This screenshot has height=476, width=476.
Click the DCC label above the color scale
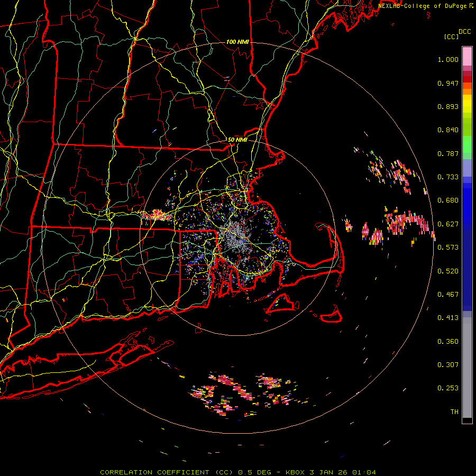(465, 32)
